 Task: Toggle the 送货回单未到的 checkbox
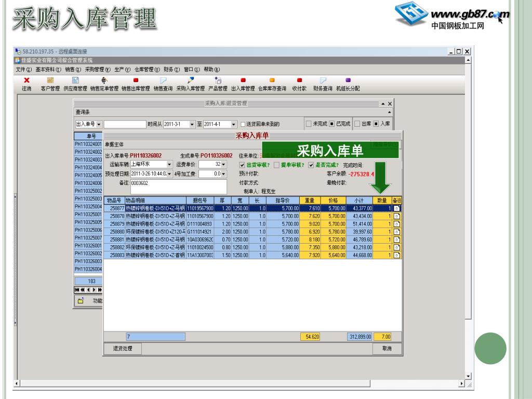point(243,124)
